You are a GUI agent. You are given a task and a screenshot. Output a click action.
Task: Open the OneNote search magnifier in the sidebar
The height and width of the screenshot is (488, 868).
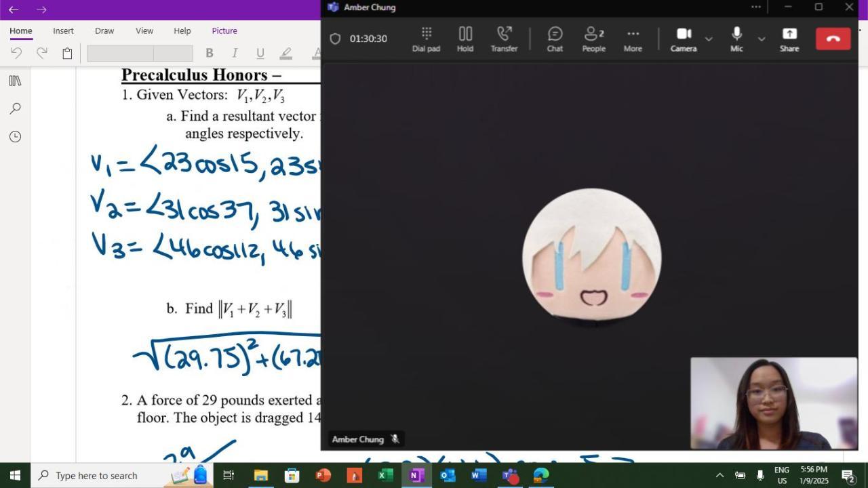tap(15, 108)
